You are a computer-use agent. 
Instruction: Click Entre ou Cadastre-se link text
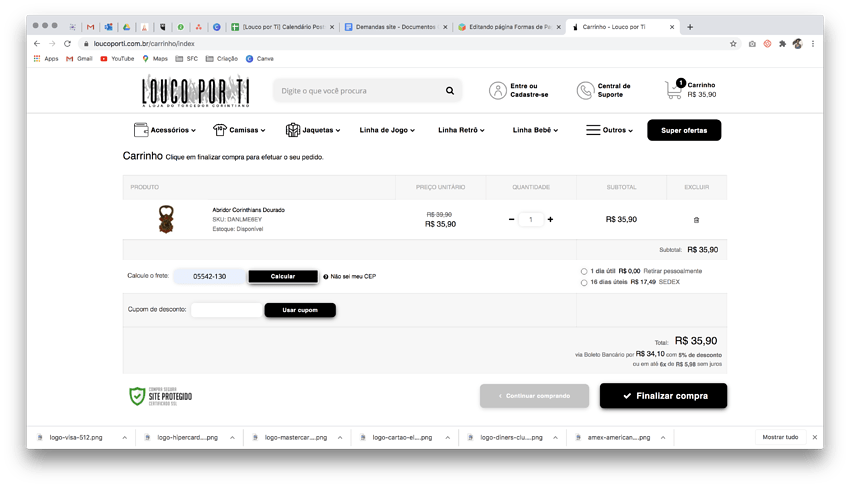coord(529,91)
